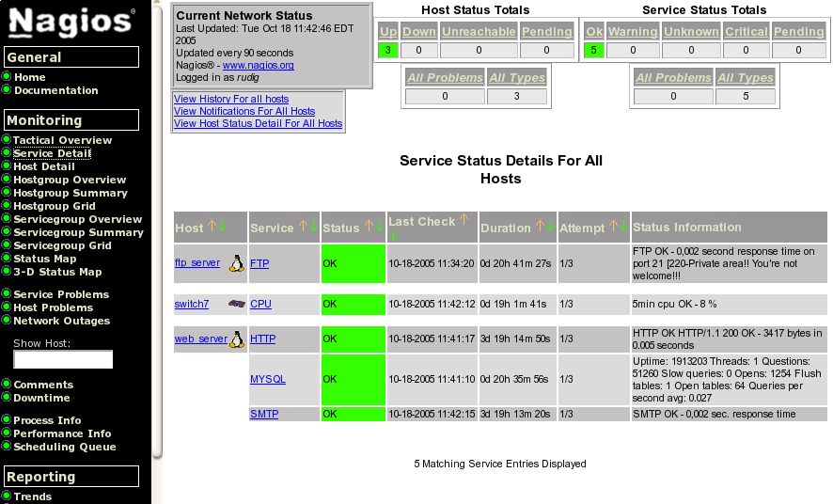Open the ftp_server host link
This screenshot has width=833, height=504.
tap(197, 263)
